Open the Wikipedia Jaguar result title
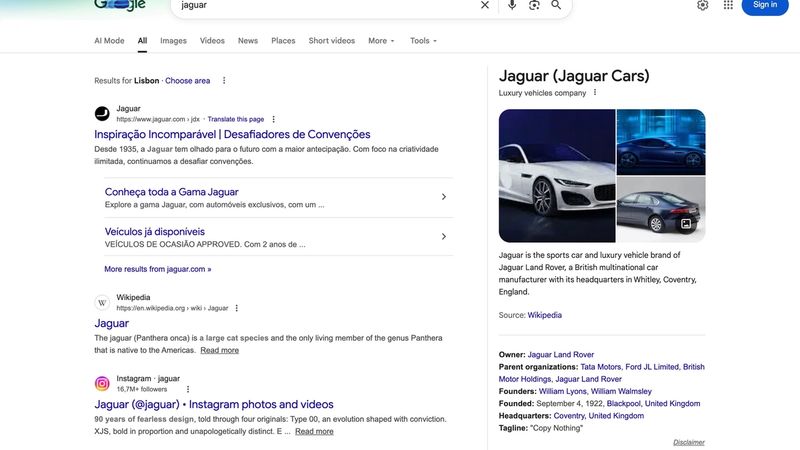The height and width of the screenshot is (450, 800). tap(111, 323)
